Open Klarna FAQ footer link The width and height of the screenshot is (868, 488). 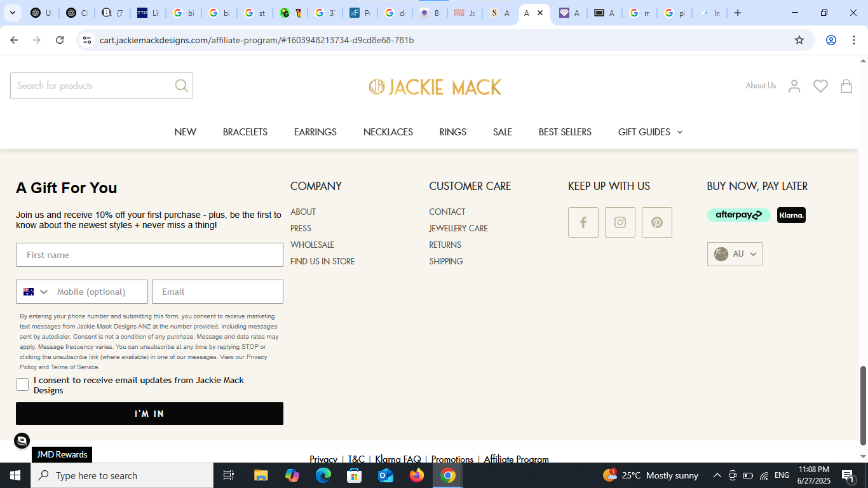tap(398, 459)
